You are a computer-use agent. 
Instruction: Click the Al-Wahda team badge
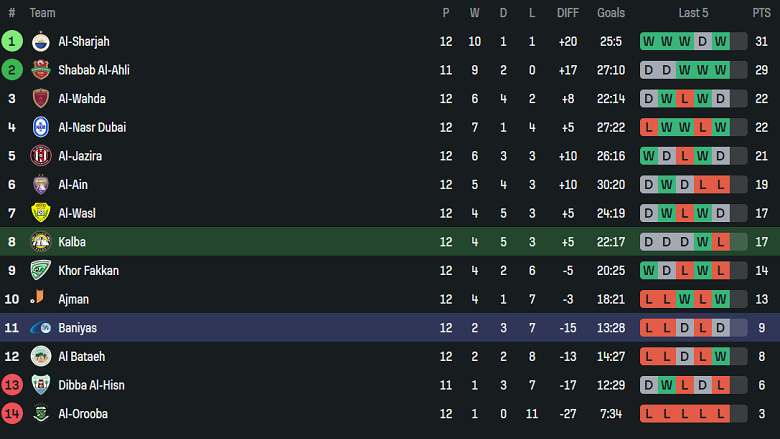point(40,99)
